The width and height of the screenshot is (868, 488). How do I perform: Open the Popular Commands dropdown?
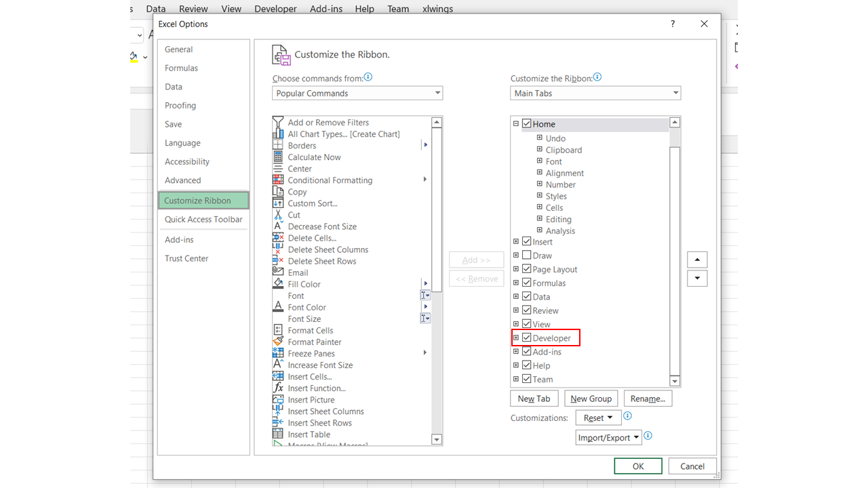437,93
